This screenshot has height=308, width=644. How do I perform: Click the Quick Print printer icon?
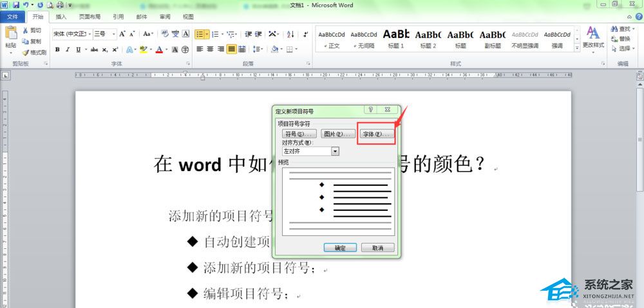(x=60, y=5)
